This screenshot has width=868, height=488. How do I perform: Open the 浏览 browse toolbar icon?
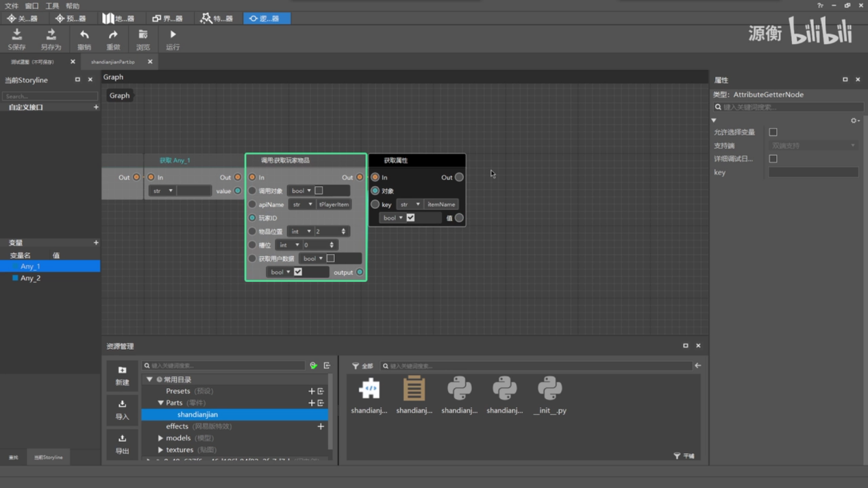(143, 35)
